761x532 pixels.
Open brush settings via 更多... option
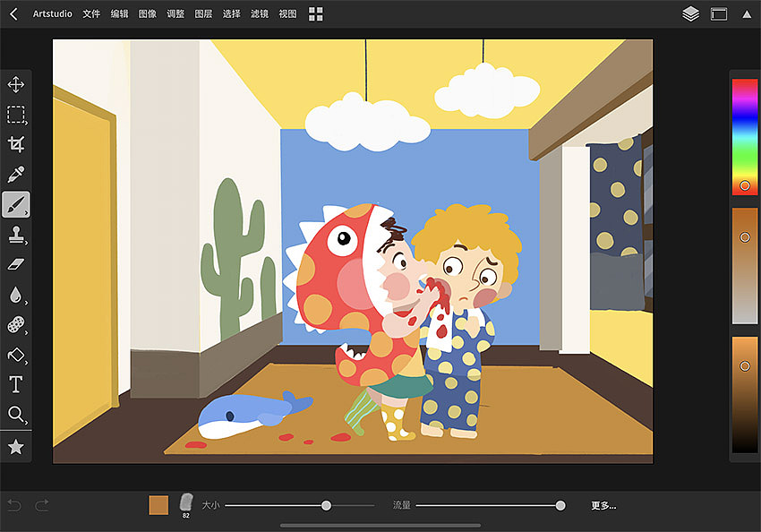pyautogui.click(x=605, y=505)
